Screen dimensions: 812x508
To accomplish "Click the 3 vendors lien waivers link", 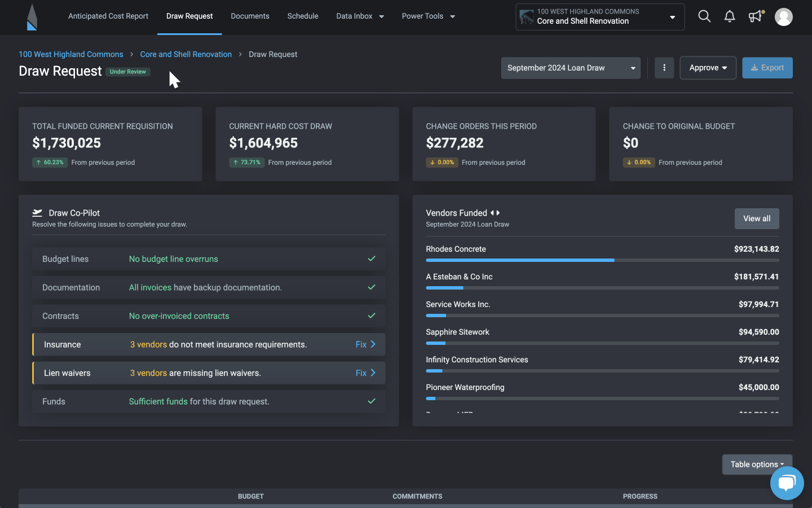I will pyautogui.click(x=148, y=373).
